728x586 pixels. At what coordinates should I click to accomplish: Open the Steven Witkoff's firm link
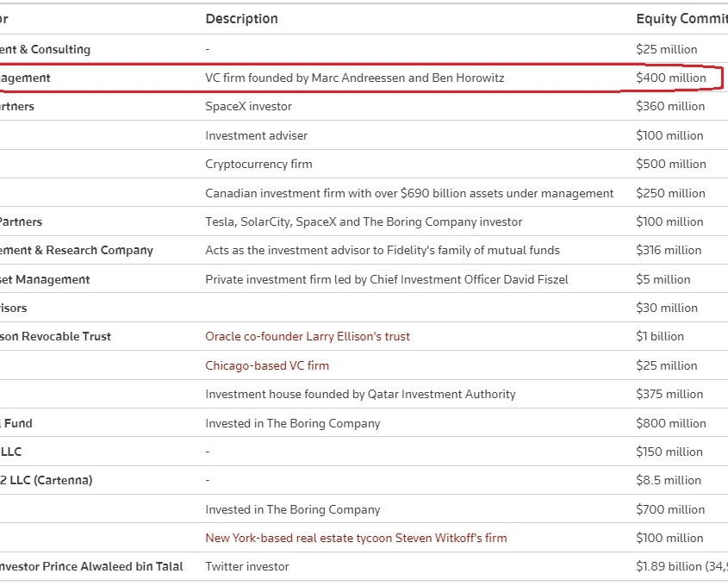click(x=356, y=538)
